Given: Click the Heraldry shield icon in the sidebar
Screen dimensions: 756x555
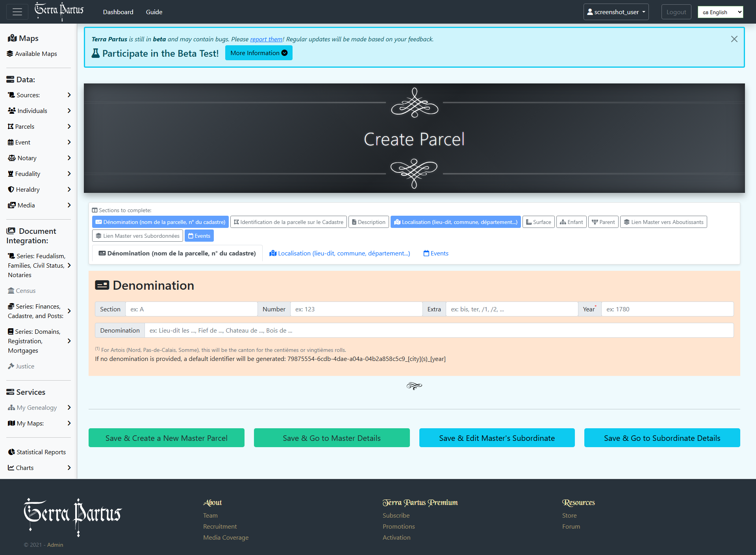Looking at the screenshot, I should click(11, 189).
